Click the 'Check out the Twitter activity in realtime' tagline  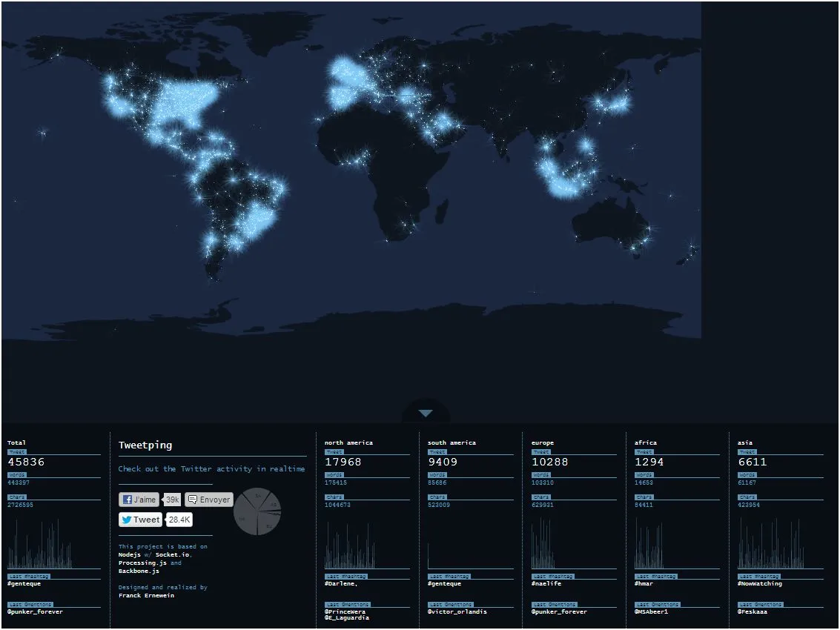(x=211, y=468)
